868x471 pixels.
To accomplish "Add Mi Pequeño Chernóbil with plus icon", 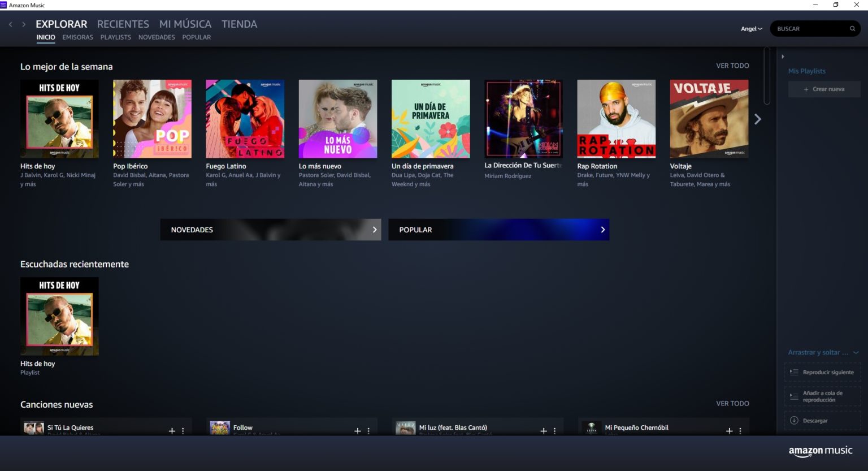I will pos(729,431).
